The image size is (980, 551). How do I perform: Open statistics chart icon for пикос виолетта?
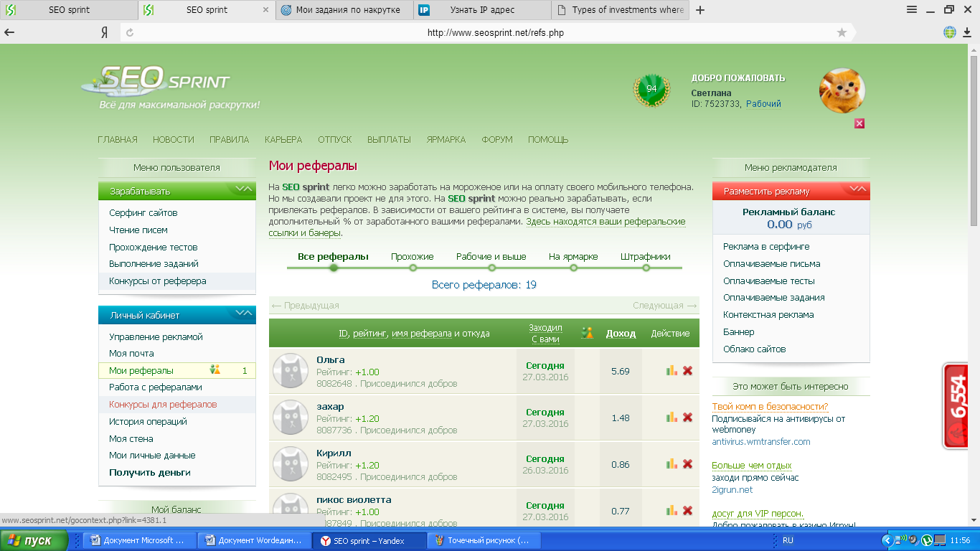[x=672, y=511]
